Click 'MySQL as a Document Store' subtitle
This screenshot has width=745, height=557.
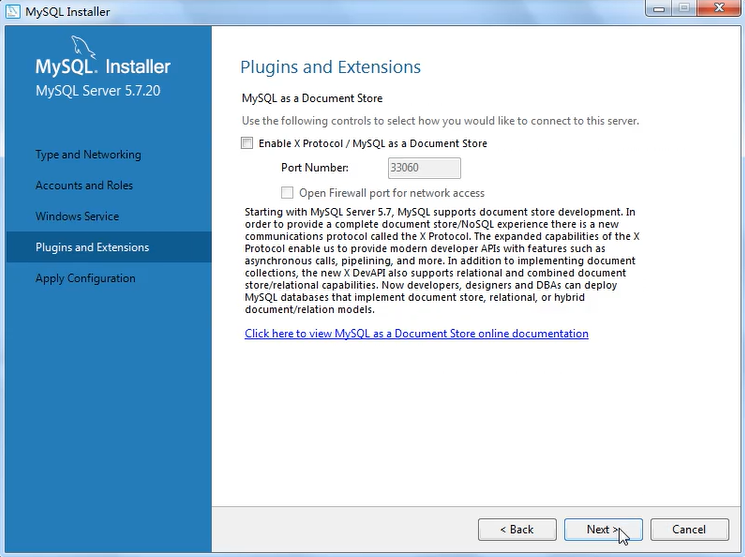tap(312, 98)
